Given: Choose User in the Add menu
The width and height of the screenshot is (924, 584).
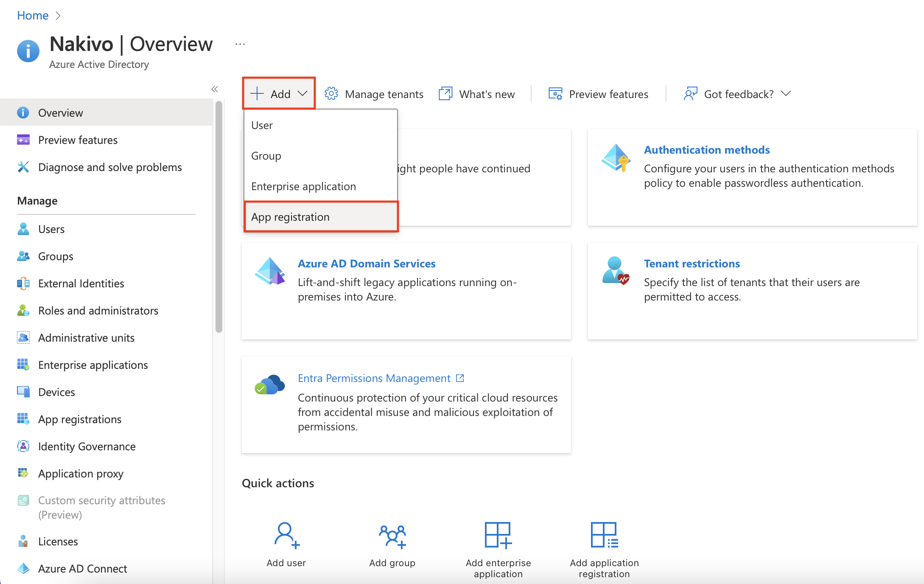Looking at the screenshot, I should pos(262,125).
